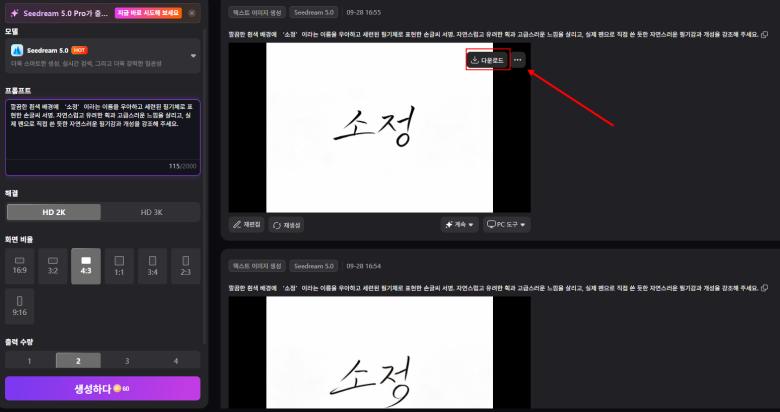The width and height of the screenshot is (780, 412).
Task: Click 텍스트 이미지 생성 tag on 16:55 result
Action: [x=257, y=12]
